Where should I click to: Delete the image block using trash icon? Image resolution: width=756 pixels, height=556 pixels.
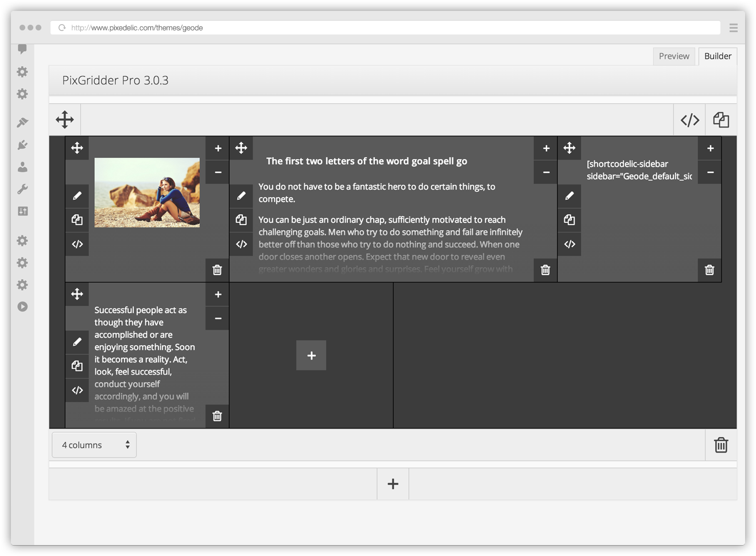tap(217, 270)
